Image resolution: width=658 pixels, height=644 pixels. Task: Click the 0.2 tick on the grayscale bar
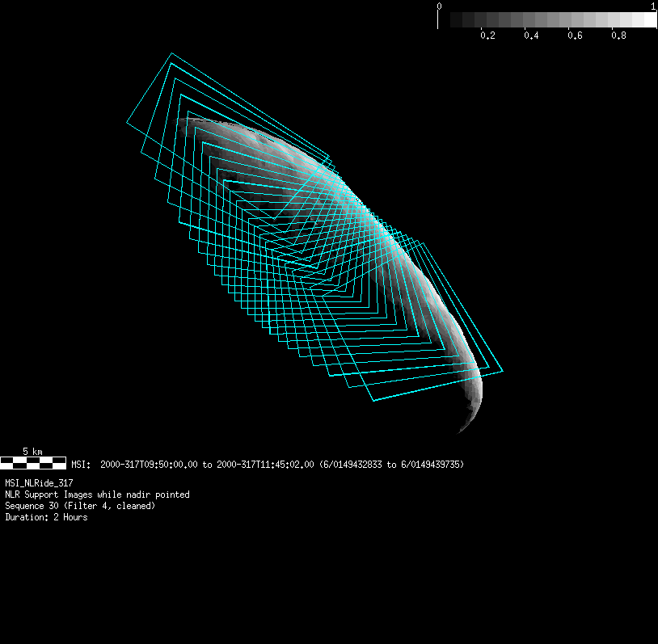click(487, 36)
